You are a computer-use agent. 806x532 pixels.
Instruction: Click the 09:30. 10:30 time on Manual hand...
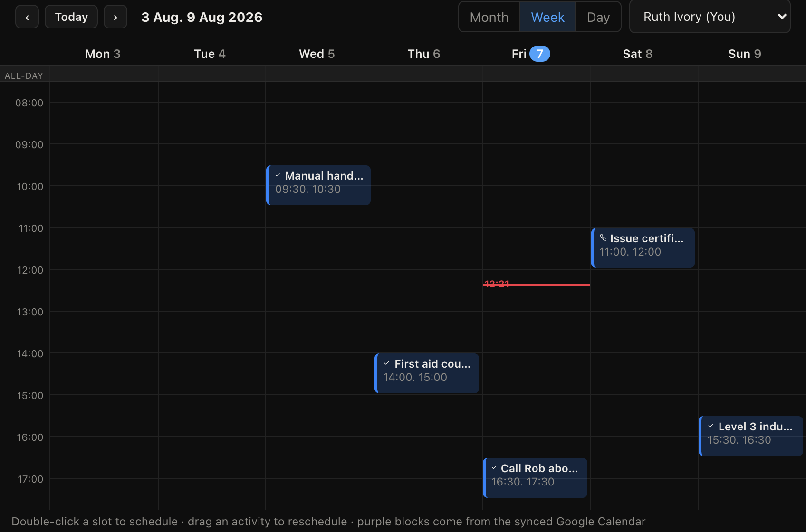[308, 189]
